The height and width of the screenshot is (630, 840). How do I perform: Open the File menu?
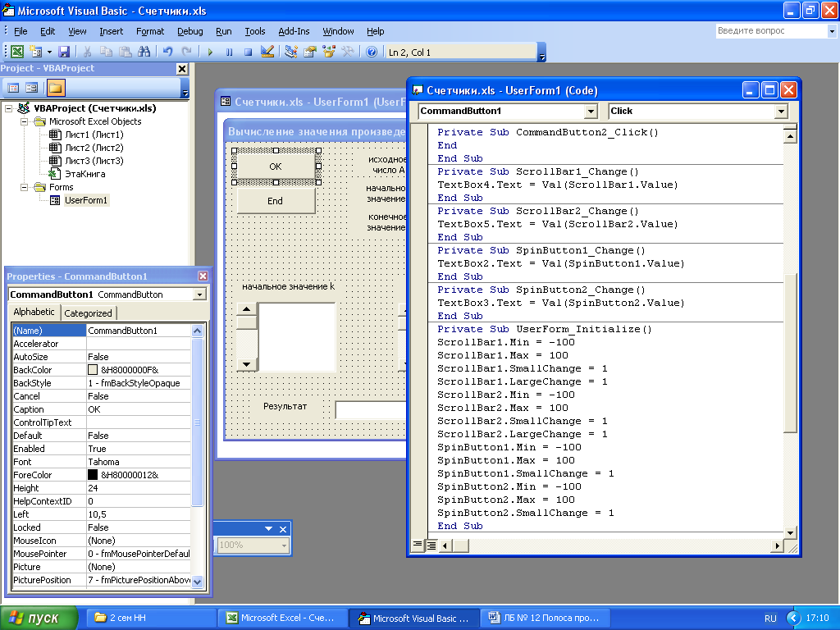point(21,31)
